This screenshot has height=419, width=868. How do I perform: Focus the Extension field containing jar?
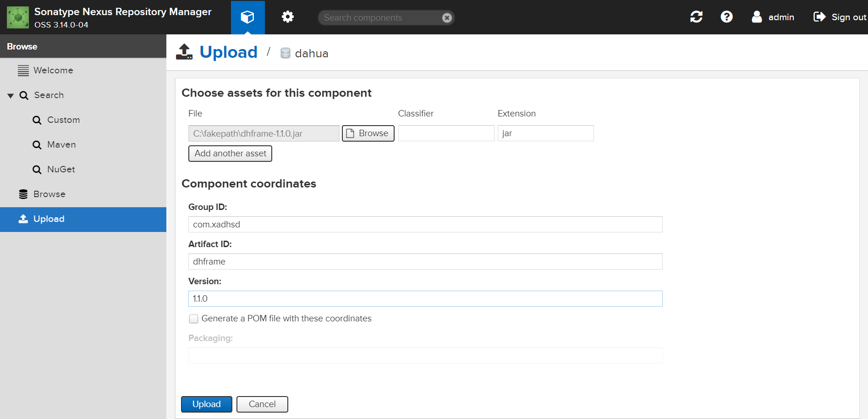[x=546, y=133]
